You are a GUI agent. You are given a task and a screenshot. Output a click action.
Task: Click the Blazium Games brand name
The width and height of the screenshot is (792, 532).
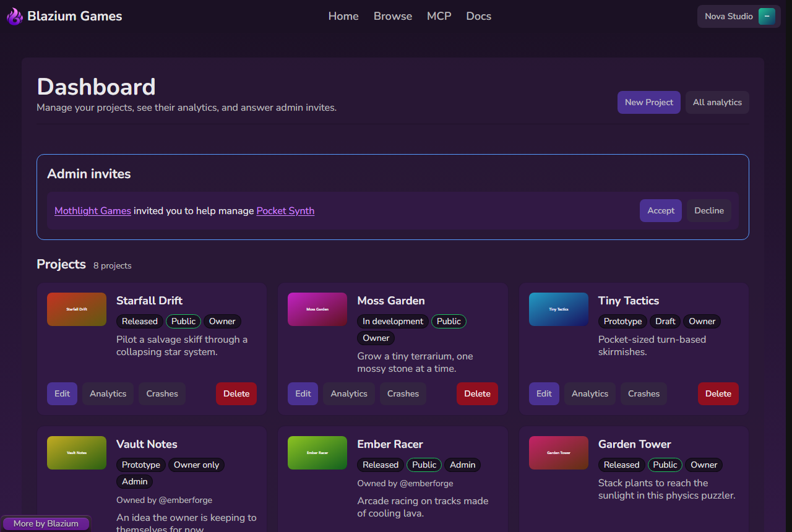75,16
